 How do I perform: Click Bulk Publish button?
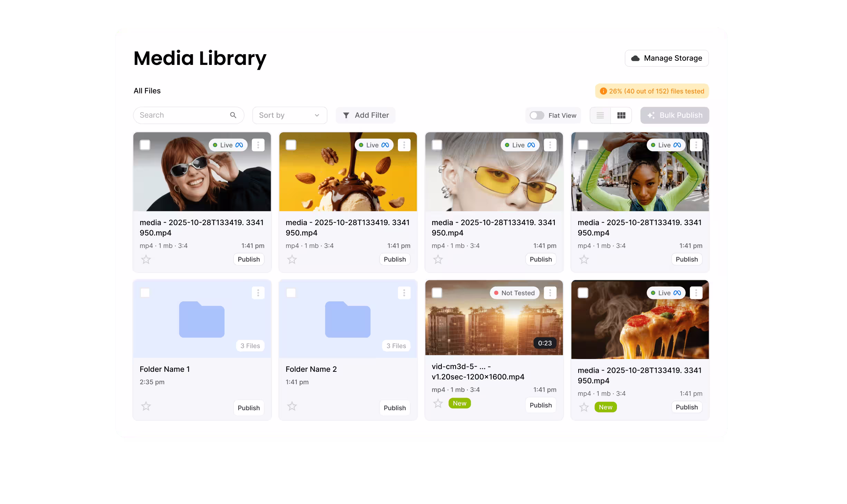click(674, 115)
